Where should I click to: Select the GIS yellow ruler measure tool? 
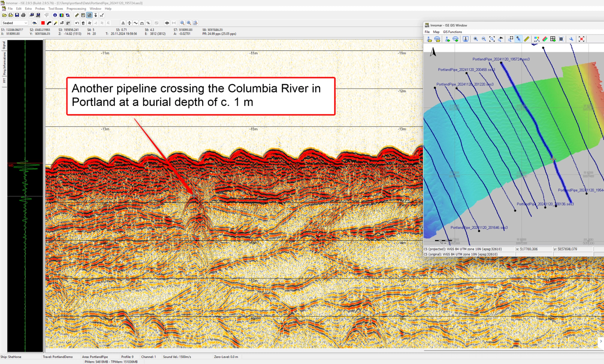pos(527,39)
